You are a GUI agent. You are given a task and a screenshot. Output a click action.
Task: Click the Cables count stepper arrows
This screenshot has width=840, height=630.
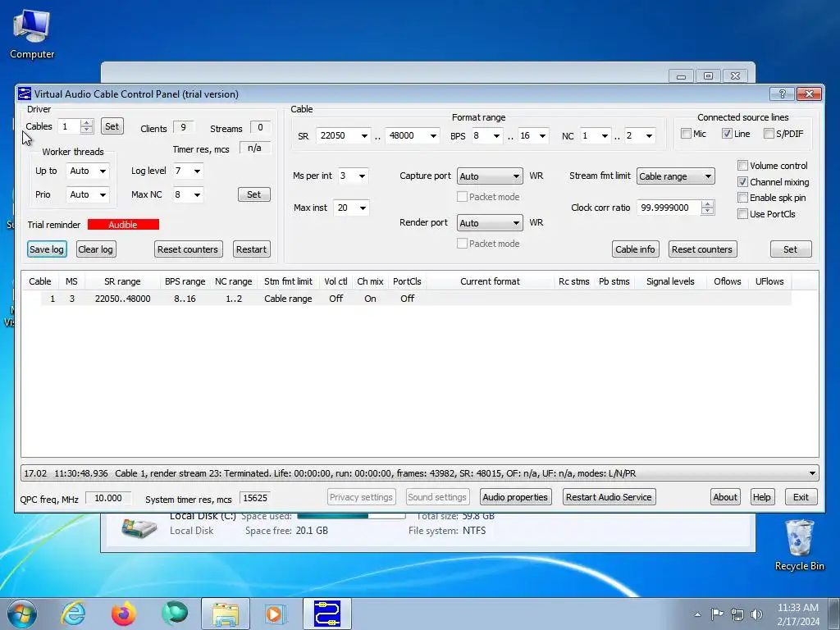tap(86, 126)
